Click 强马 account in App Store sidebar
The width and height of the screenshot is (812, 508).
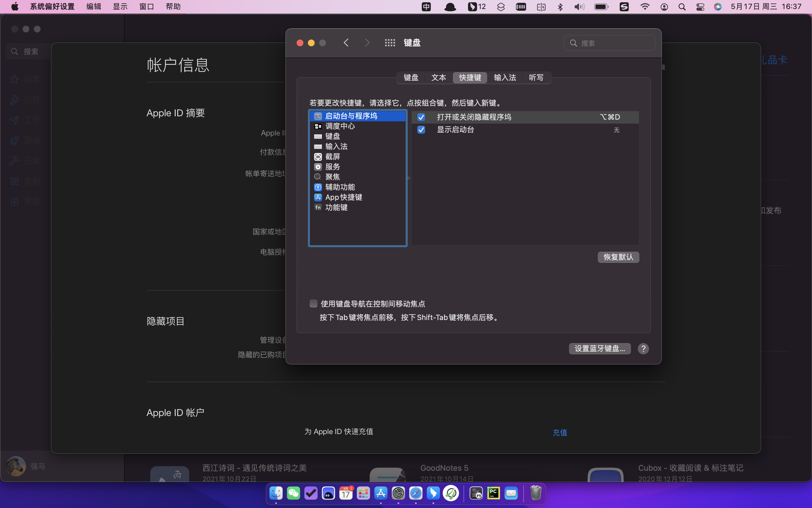point(25,466)
